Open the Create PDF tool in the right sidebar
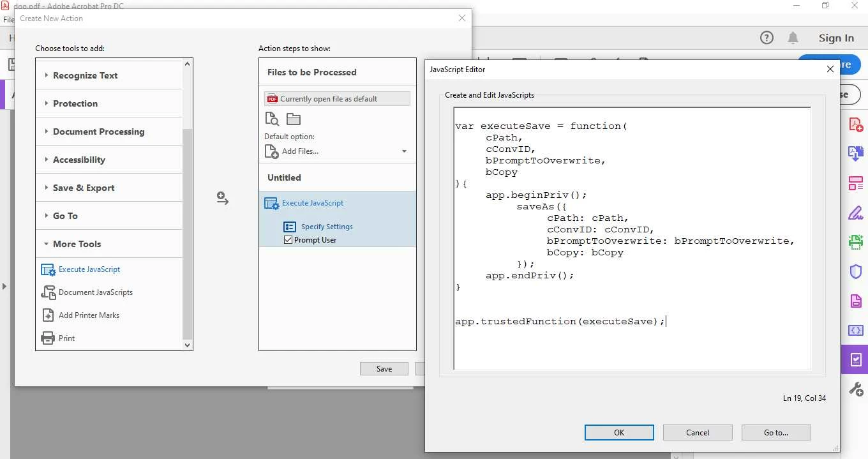868x459 pixels. (855, 124)
